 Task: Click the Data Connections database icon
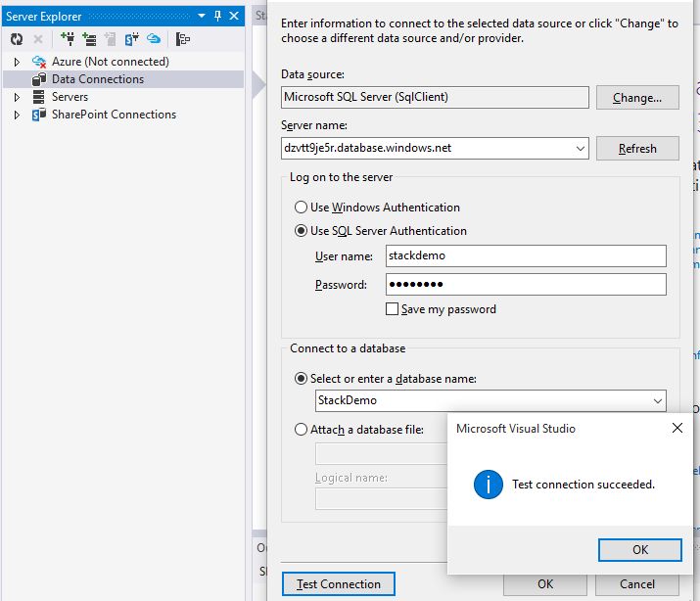[39, 79]
